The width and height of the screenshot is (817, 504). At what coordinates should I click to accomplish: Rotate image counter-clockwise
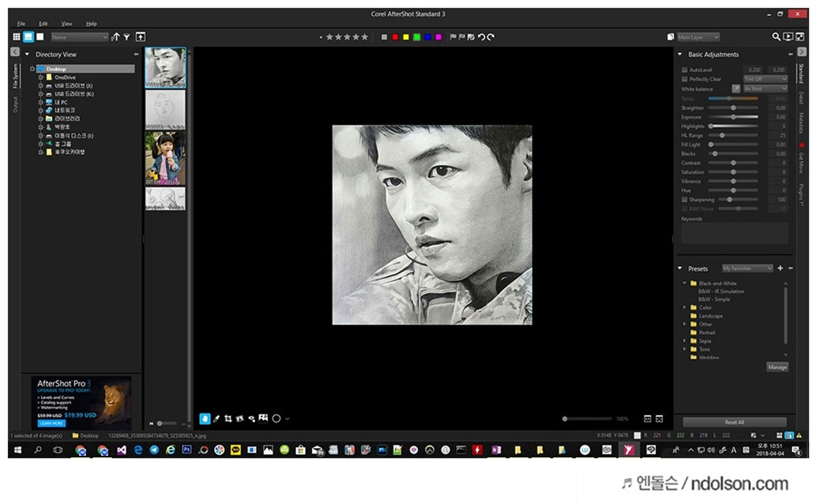(481, 36)
